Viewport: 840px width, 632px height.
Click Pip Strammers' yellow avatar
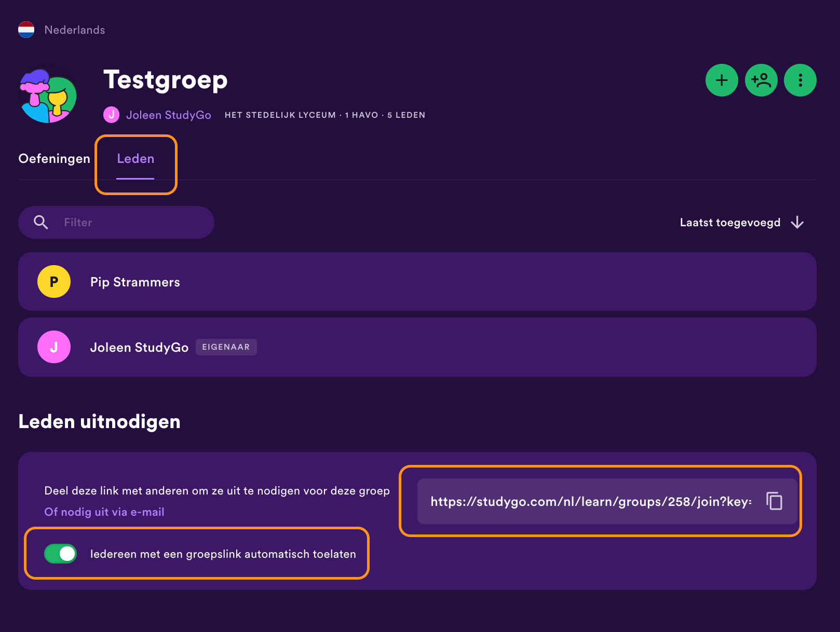pyautogui.click(x=54, y=282)
